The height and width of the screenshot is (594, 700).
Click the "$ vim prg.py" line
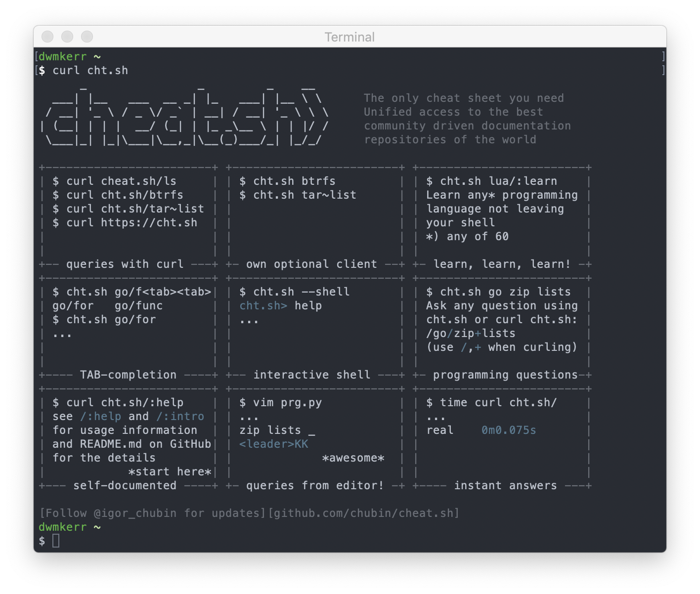pyautogui.click(x=281, y=402)
